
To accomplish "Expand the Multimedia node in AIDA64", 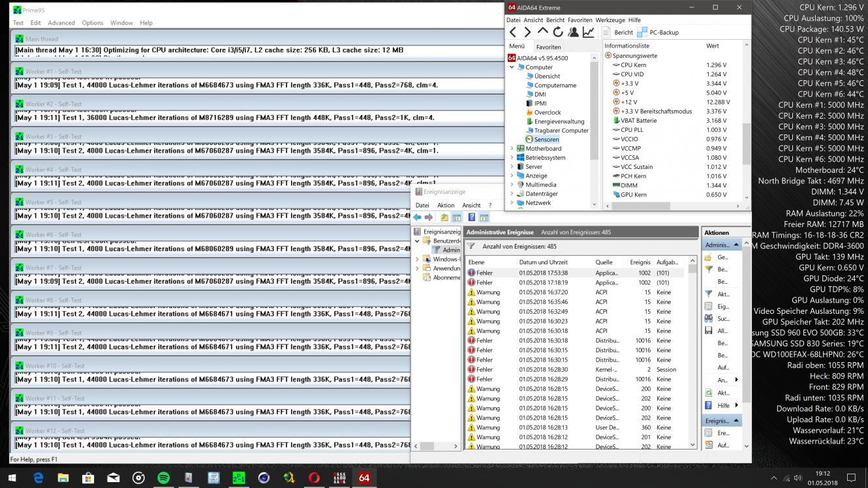I will click(512, 185).
